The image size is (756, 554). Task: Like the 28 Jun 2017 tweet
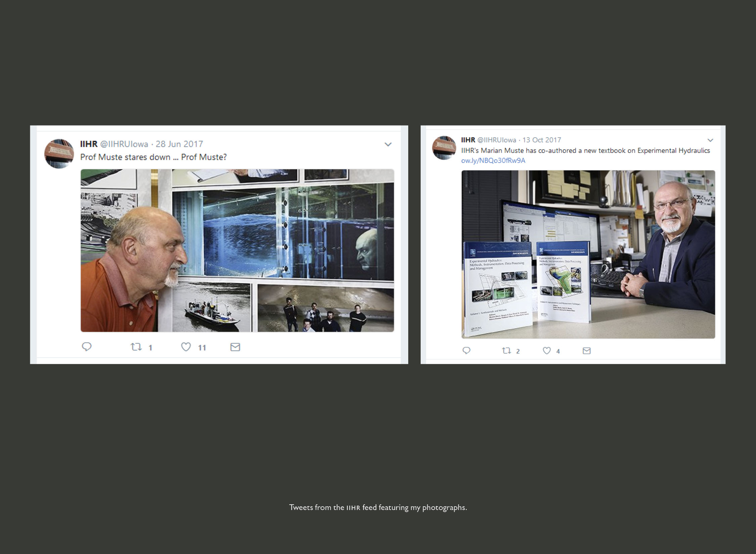point(186,347)
